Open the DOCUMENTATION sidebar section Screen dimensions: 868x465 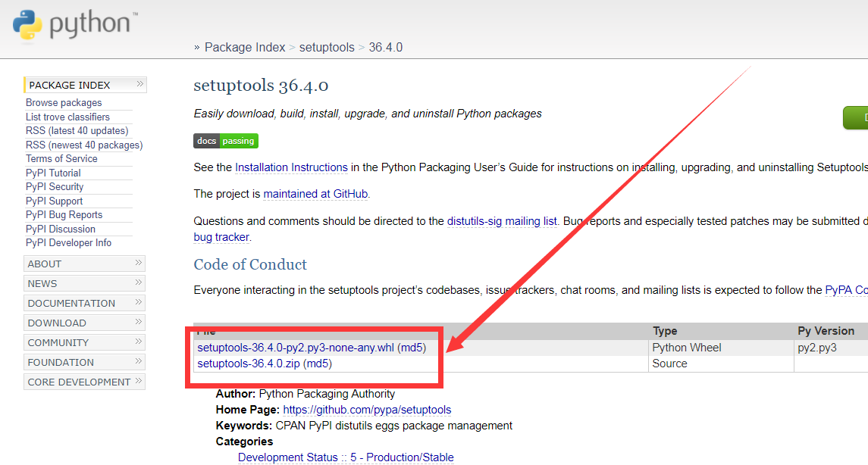84,303
